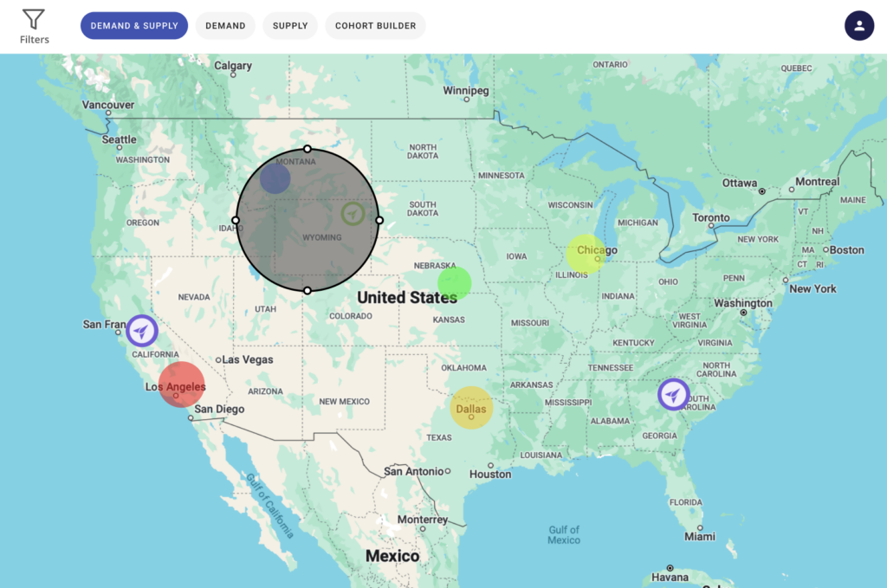The height and width of the screenshot is (588, 887).
Task: Click the left handle of the radius circle
Action: pos(236,220)
